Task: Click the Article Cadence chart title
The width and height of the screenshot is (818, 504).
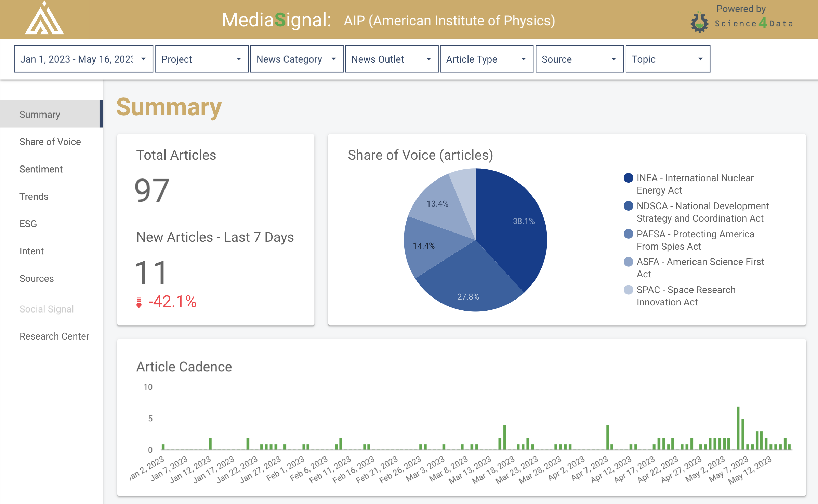Action: click(x=184, y=367)
